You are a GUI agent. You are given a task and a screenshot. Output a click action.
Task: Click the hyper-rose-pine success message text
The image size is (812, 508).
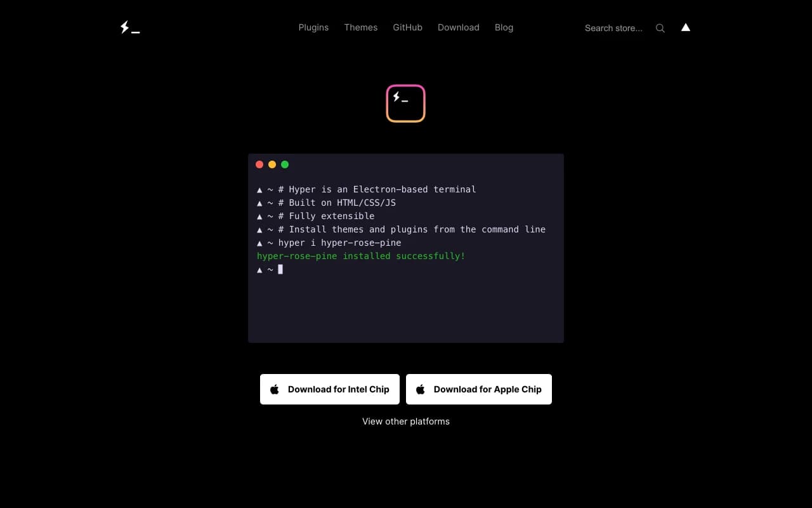click(361, 256)
